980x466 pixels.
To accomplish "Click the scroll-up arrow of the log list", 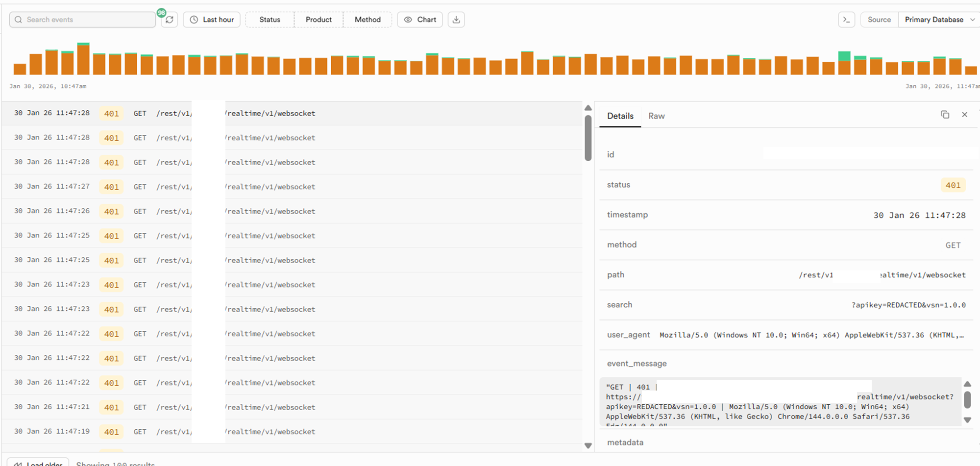I will pos(588,108).
